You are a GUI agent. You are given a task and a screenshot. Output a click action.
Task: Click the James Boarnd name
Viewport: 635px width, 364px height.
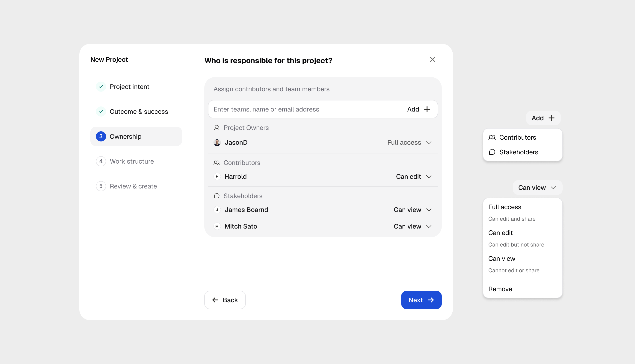pos(246,210)
